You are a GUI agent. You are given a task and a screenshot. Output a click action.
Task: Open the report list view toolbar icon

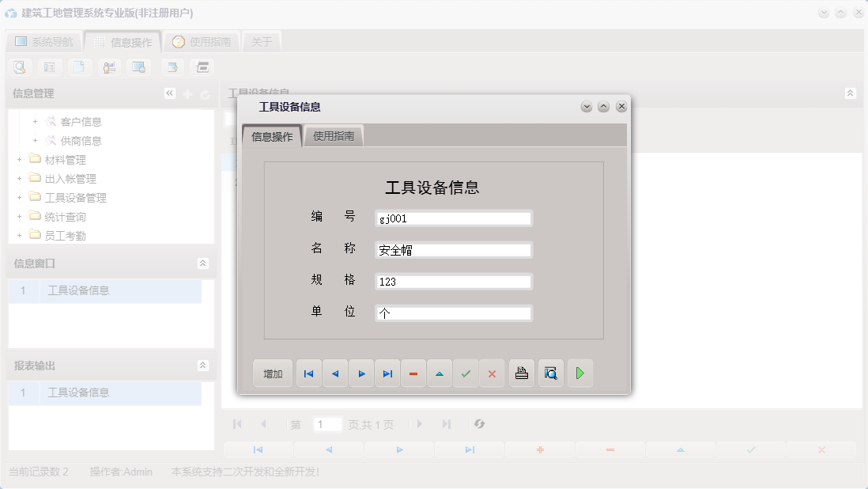pos(202,67)
